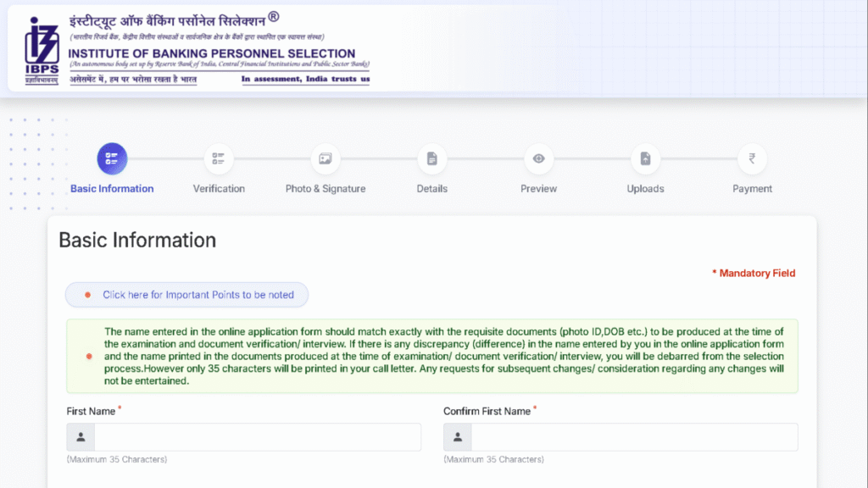Go to the Photo & Signature step label

pos(325,189)
